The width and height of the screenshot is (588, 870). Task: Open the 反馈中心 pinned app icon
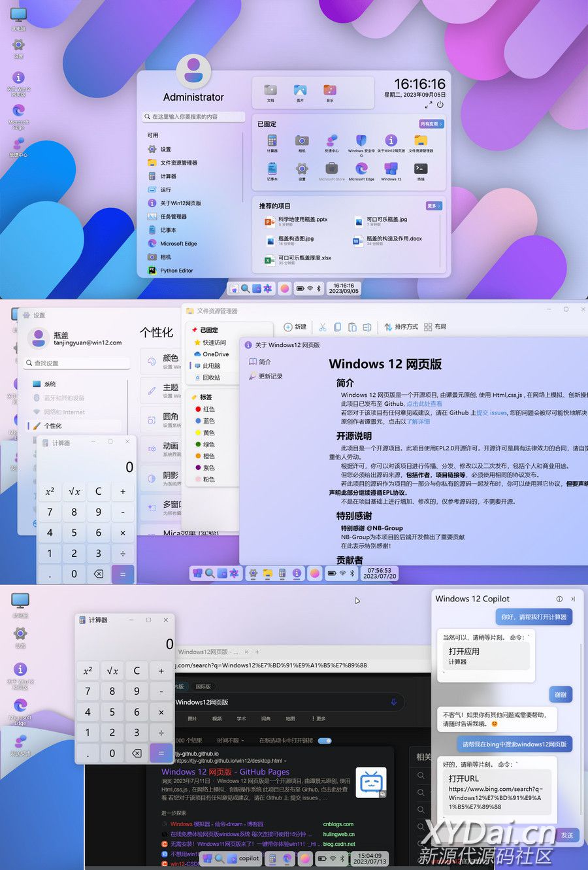click(x=331, y=141)
